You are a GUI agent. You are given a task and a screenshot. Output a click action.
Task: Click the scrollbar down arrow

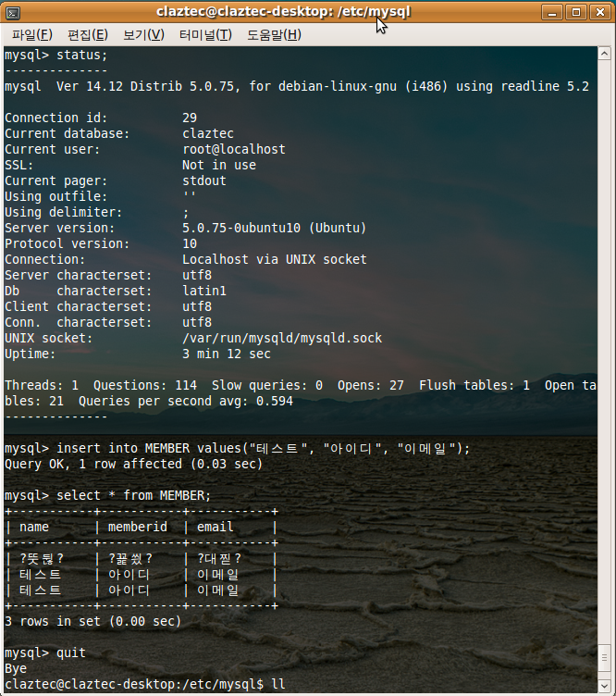[x=604, y=686]
